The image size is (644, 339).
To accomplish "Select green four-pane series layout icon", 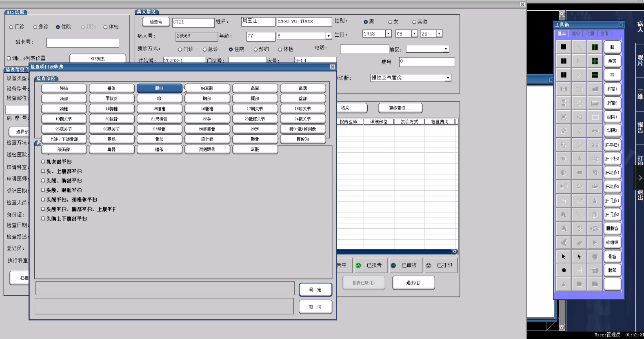I will (595, 61).
